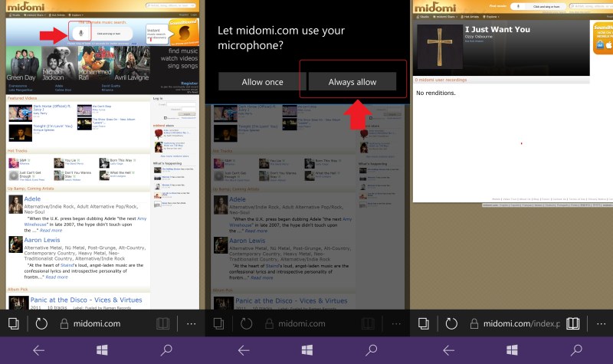Open Studio menu in right screen
This screenshot has height=364, width=613.
point(423,17)
